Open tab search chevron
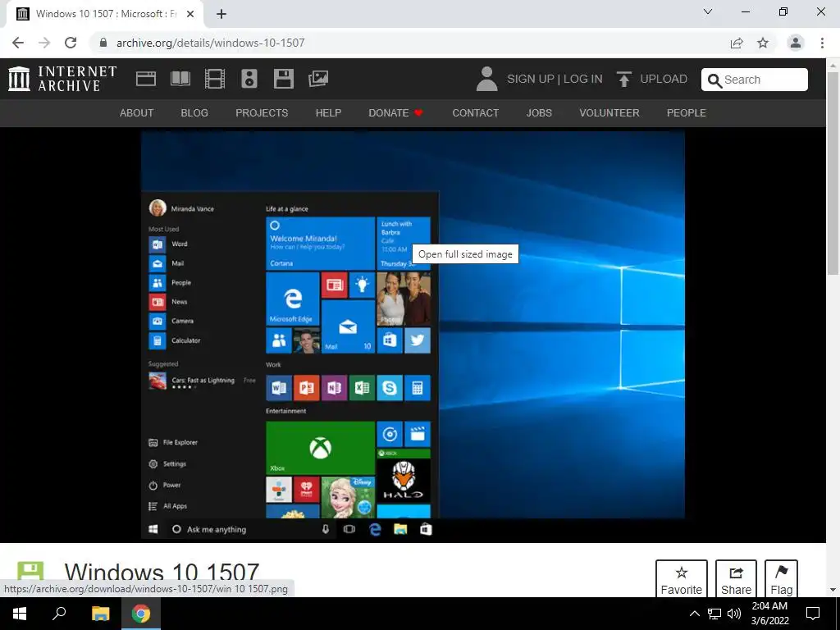This screenshot has width=840, height=630. tap(708, 11)
